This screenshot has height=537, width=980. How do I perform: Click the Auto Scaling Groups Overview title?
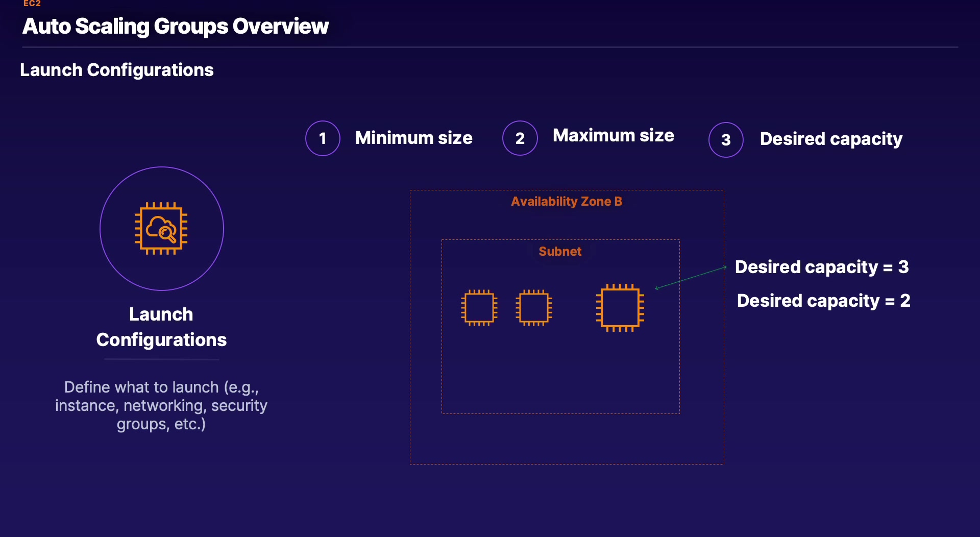[176, 27]
